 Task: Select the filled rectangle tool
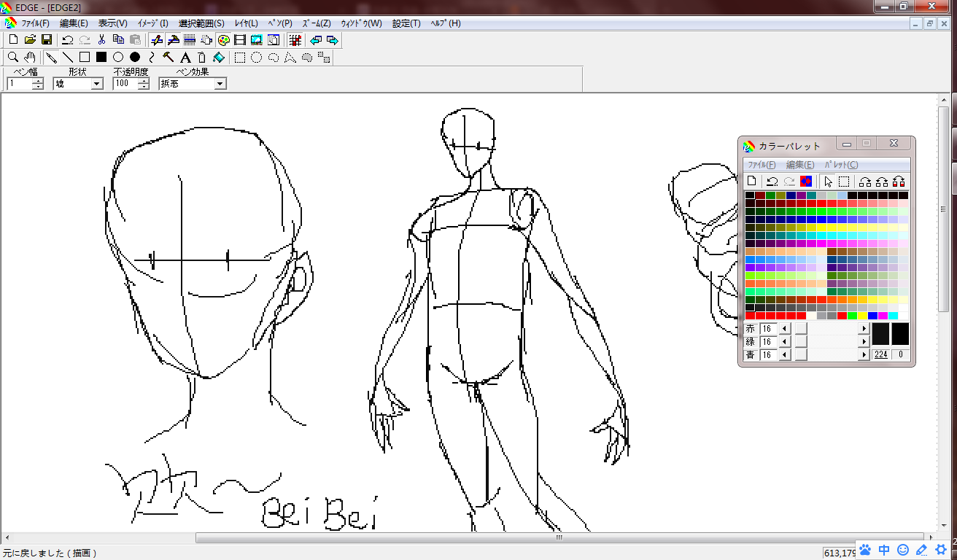coord(101,57)
